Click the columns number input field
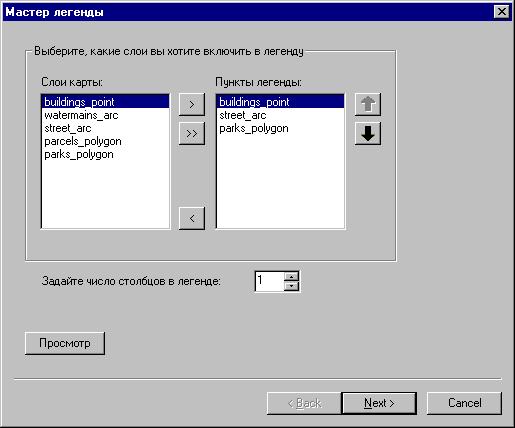Viewport: 515px width, 428px height. pos(269,281)
